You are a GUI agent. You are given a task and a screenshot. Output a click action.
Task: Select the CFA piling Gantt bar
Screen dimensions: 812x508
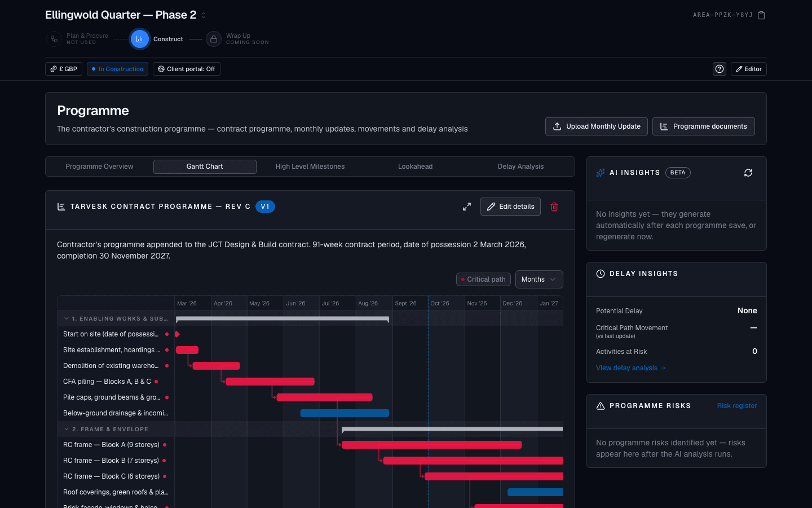(x=270, y=382)
